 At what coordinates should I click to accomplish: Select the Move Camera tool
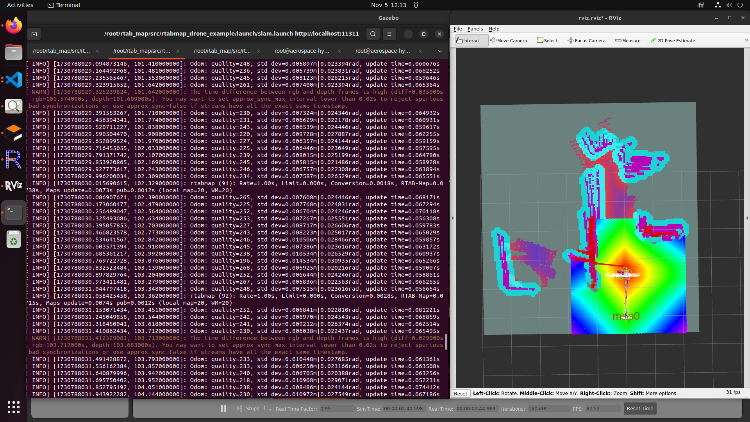(x=512, y=41)
